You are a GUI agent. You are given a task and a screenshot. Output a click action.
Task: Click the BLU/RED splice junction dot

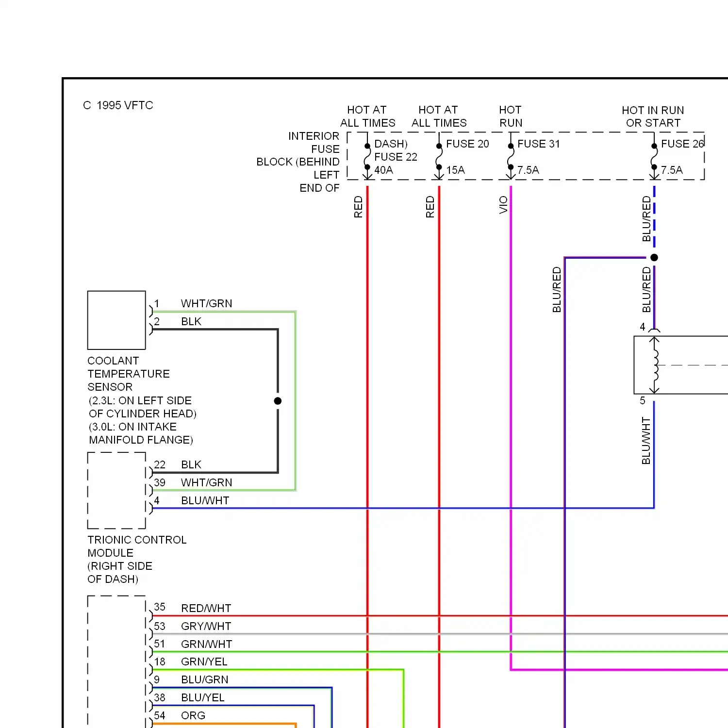coord(654,258)
